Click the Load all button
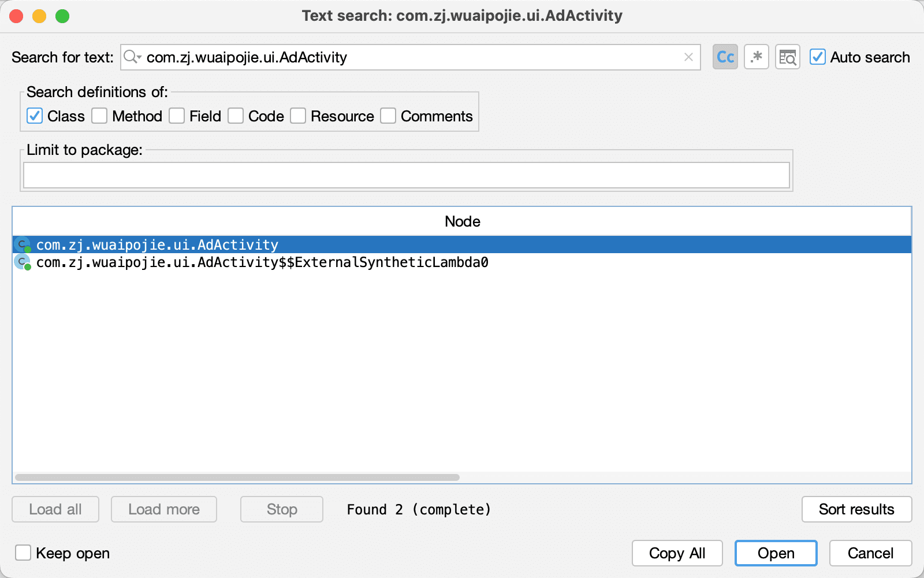924x578 pixels. point(55,509)
